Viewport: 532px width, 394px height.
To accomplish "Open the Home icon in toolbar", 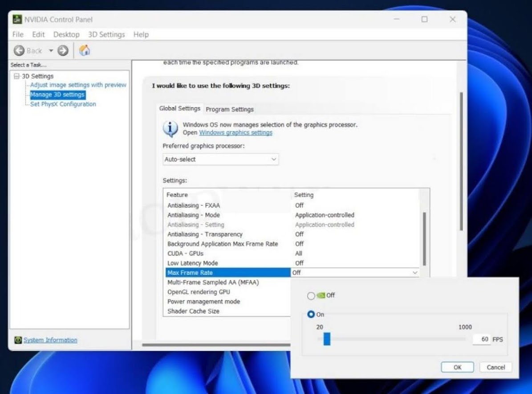I will (x=85, y=50).
